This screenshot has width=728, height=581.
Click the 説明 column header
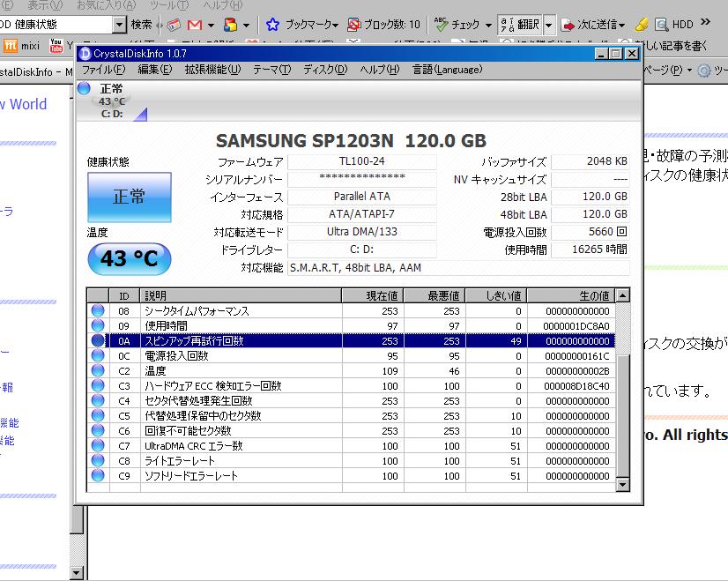pyautogui.click(x=241, y=295)
